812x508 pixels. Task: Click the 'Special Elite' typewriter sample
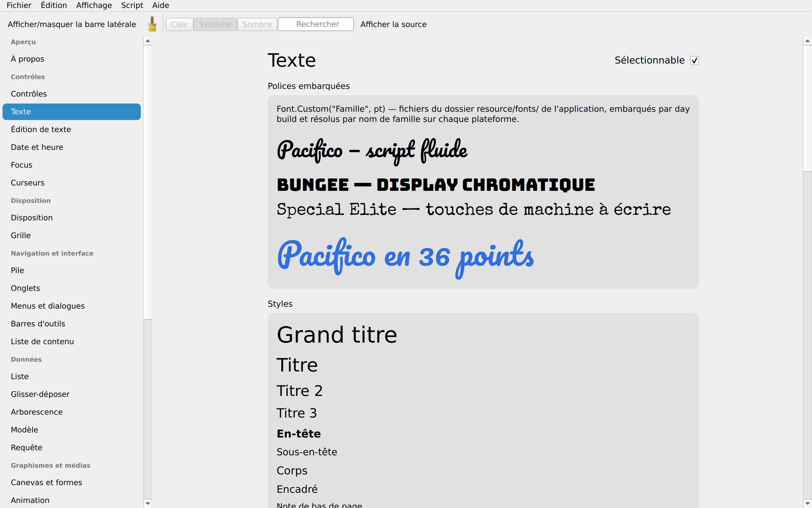point(474,210)
